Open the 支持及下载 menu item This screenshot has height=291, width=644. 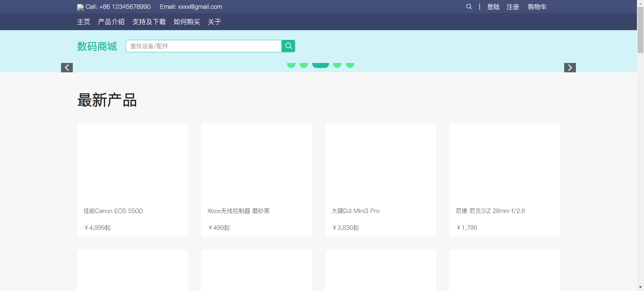pos(149,22)
